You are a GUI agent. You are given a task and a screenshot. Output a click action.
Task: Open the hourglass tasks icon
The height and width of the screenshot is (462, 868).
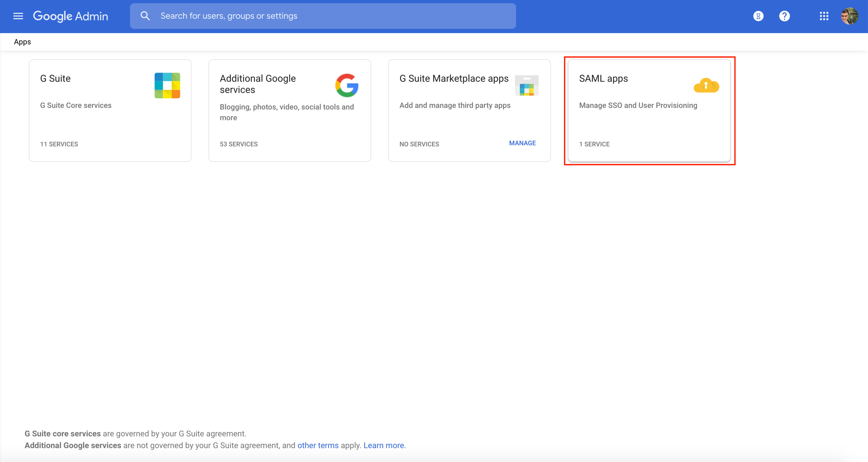point(758,16)
